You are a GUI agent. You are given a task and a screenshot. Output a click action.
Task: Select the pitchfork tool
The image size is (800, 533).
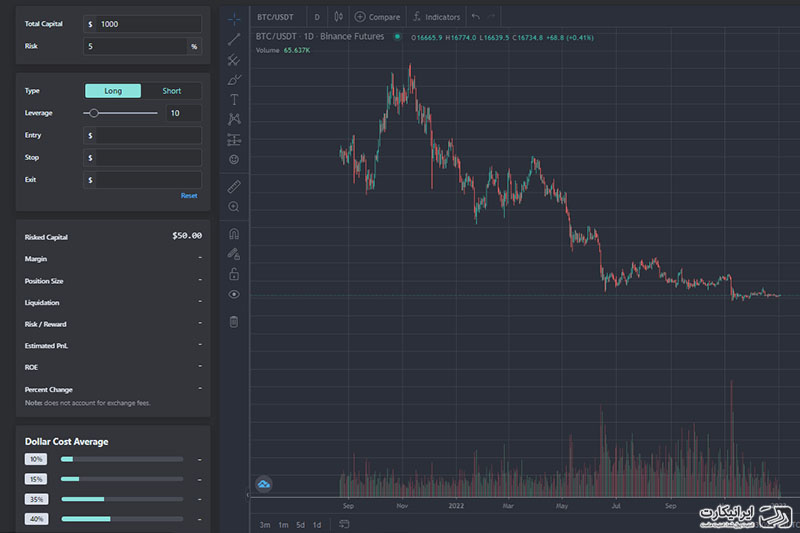pos(234,60)
